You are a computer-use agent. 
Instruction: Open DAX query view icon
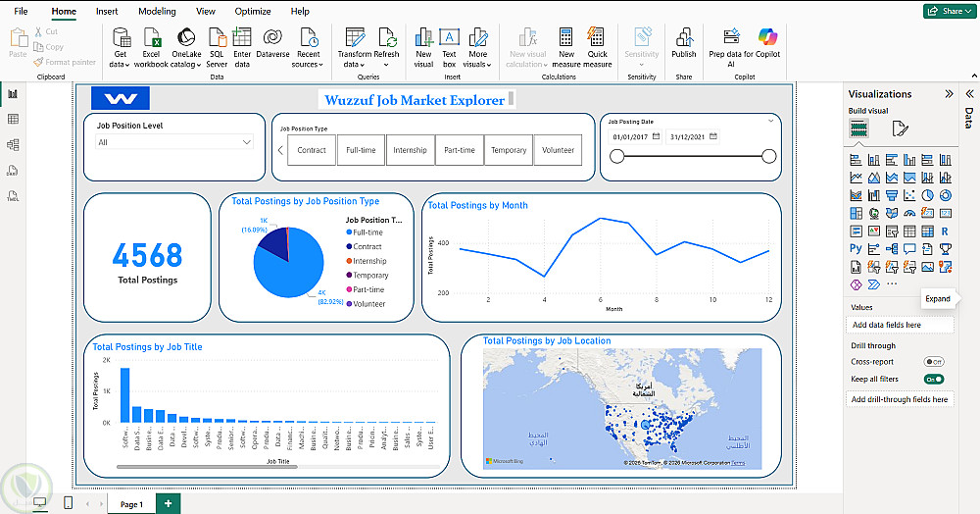13,171
